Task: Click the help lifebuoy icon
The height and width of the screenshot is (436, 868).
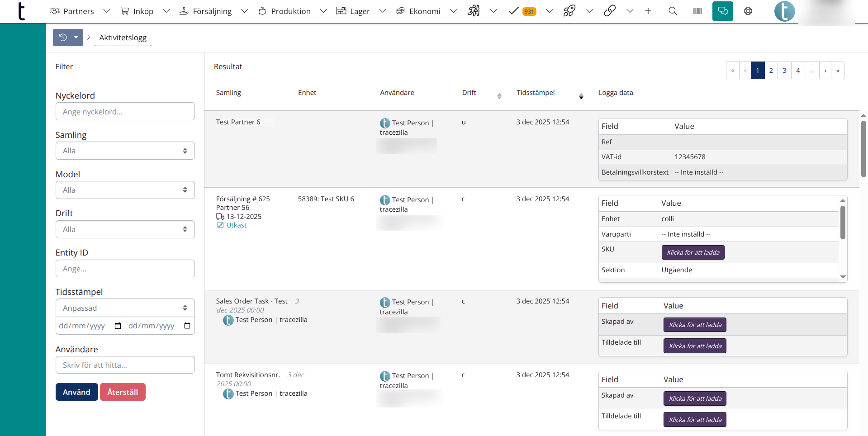Action: pos(748,11)
